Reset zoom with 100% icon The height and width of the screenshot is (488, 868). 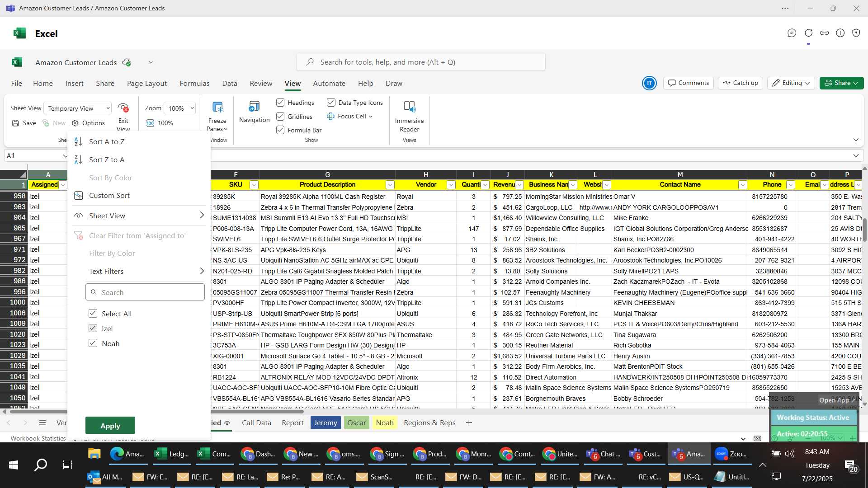[x=150, y=123]
